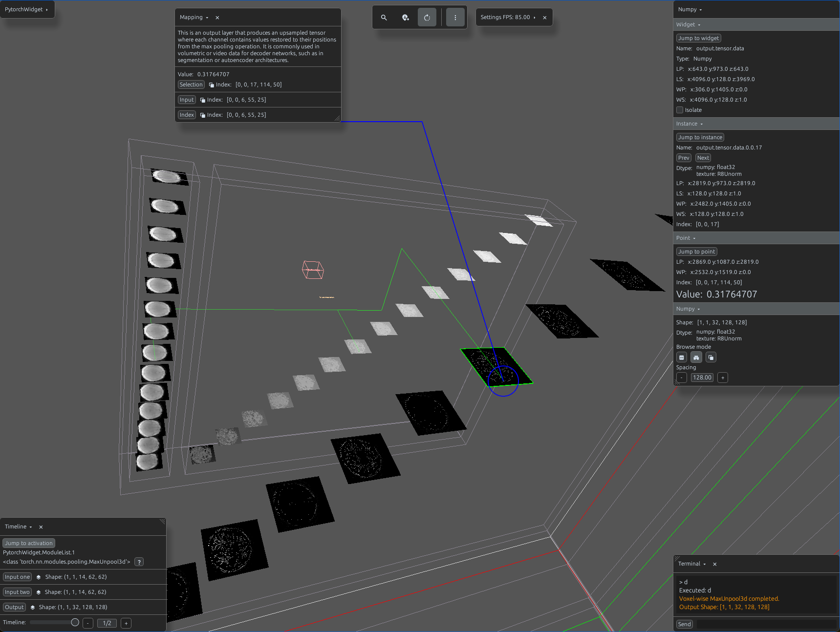
Task: Decrease Spacing with the minus button
Action: [x=682, y=378]
